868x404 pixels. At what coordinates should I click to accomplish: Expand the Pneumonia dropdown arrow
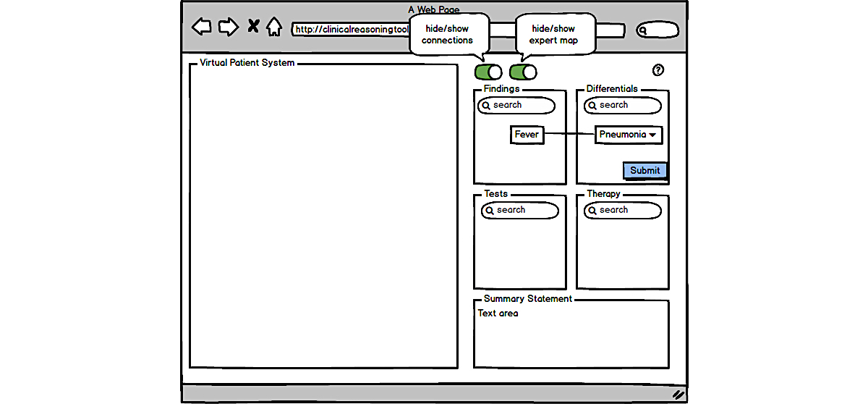tap(652, 135)
